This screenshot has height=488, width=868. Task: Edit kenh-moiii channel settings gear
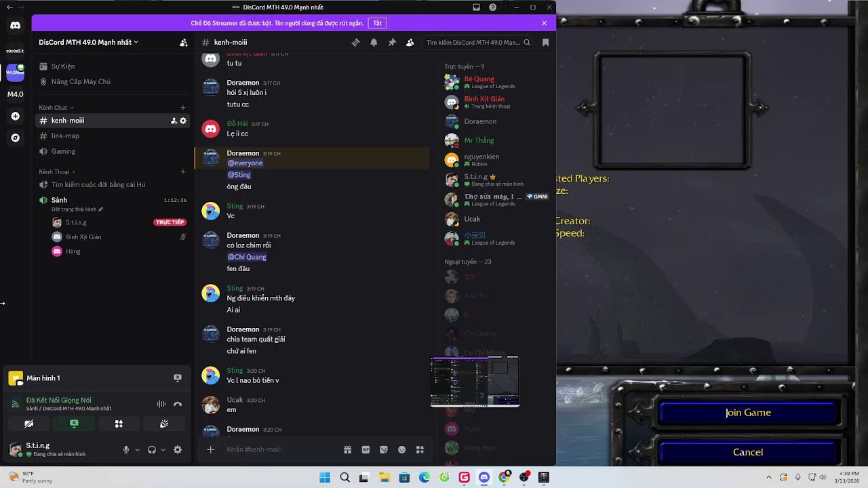coord(183,121)
